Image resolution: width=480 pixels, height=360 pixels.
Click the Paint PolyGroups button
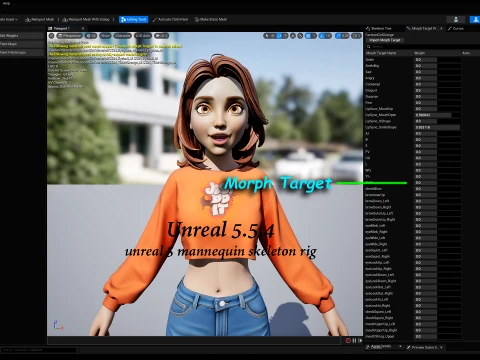point(22,52)
